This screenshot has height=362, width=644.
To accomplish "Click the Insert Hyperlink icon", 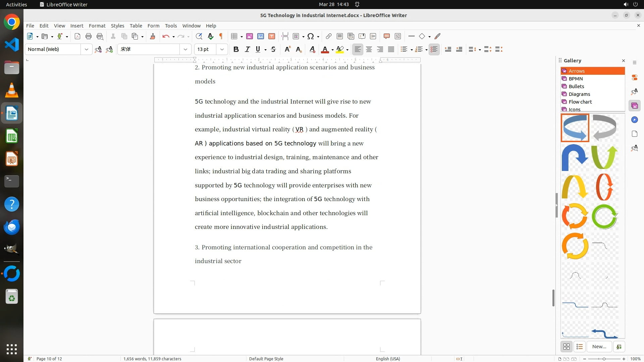I will click(329, 36).
